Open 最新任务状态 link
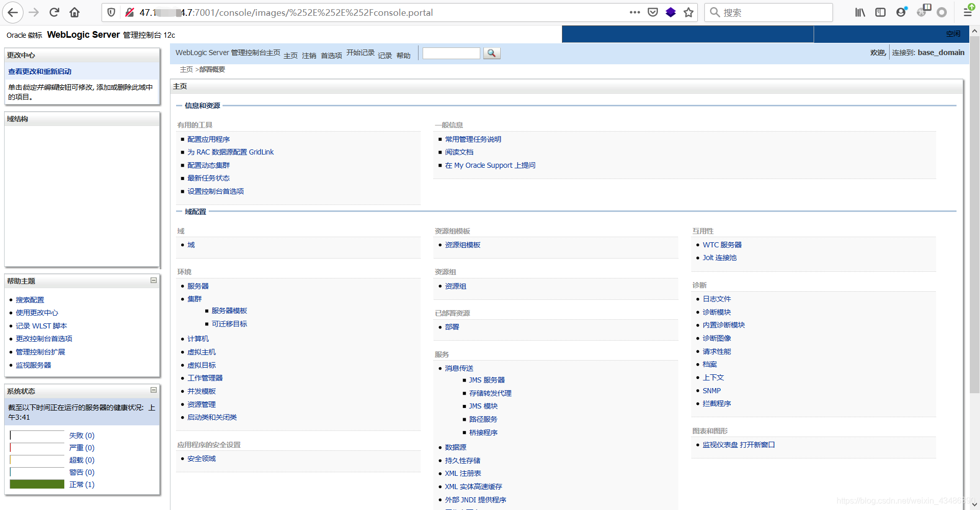Screen dimensions: 980x510 point(208,178)
